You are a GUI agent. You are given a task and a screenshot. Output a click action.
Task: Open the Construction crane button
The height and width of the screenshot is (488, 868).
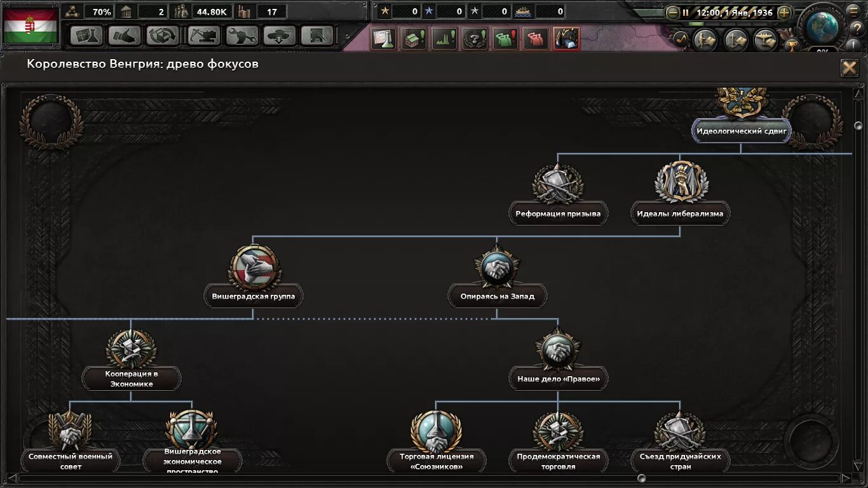(203, 36)
